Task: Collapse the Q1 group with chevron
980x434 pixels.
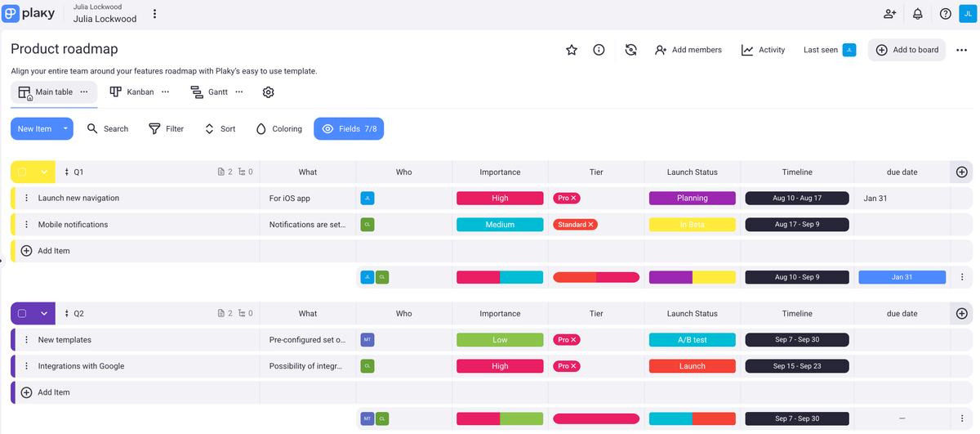Action: click(43, 172)
